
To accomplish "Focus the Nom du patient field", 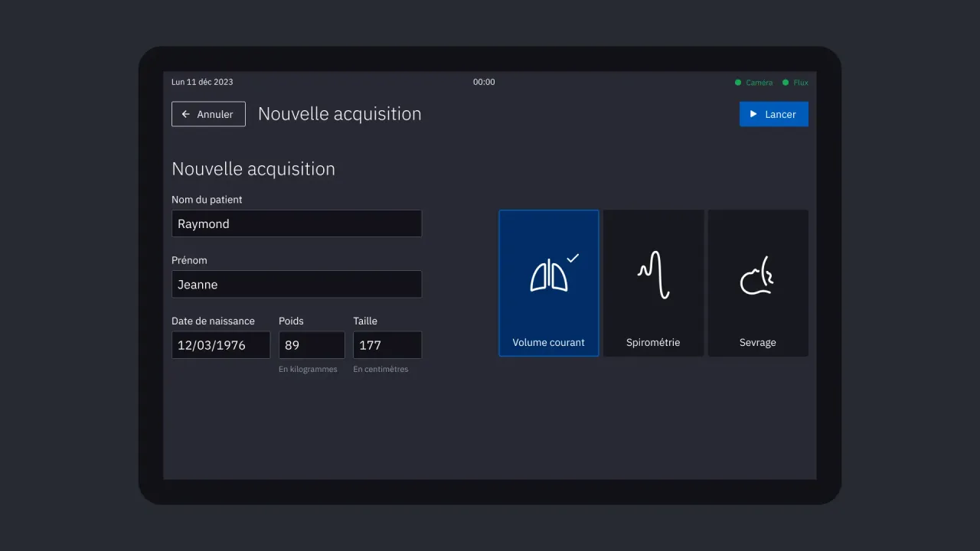I will (296, 223).
